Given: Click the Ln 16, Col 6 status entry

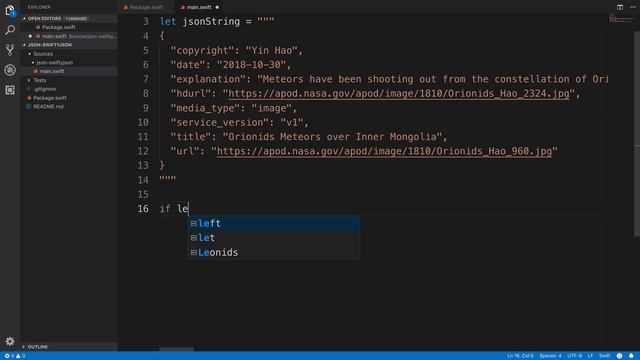Looking at the screenshot, I should [520, 356].
